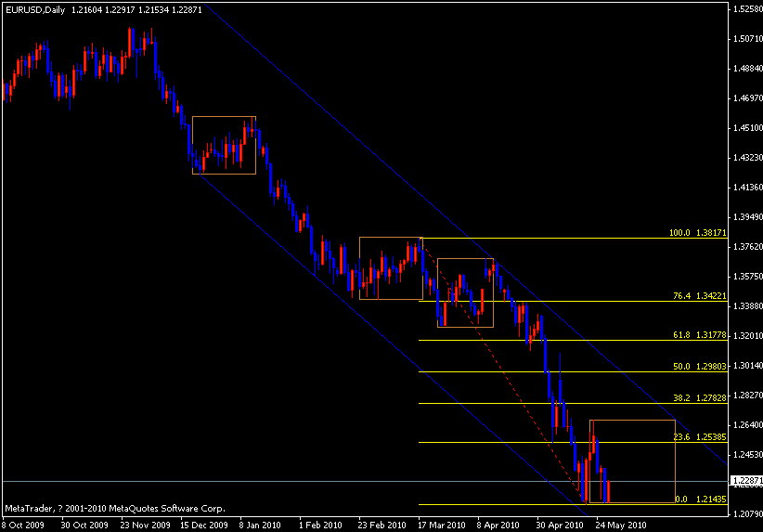This screenshot has width=763, height=532.
Task: Click the 1.26400 price axis label
Action: [x=748, y=425]
